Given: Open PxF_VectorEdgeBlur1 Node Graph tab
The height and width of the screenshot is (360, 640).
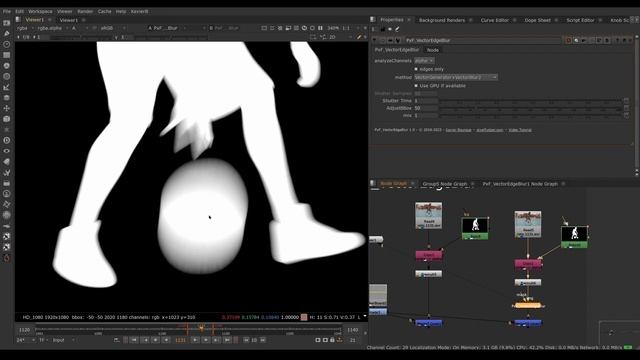Looking at the screenshot, I should (x=520, y=184).
